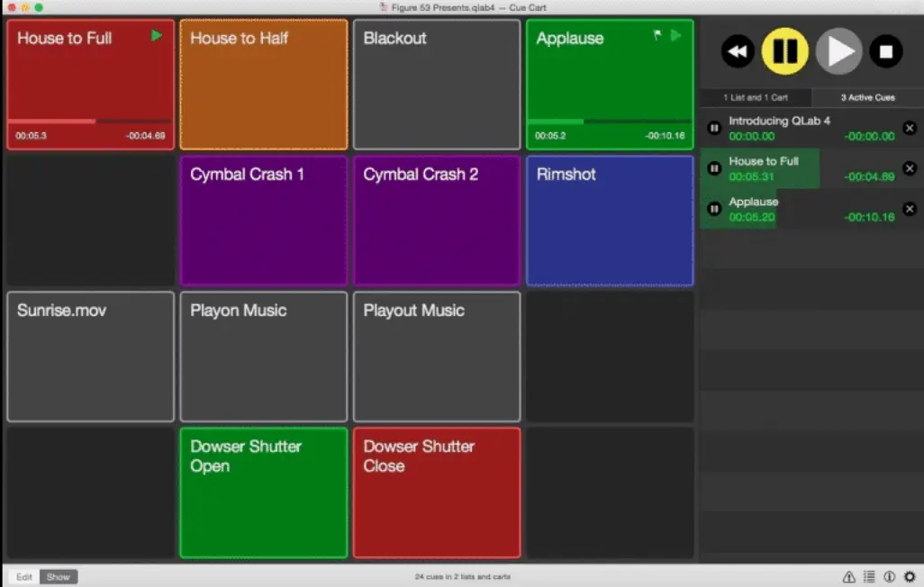Click the large play transport button

[x=839, y=52]
